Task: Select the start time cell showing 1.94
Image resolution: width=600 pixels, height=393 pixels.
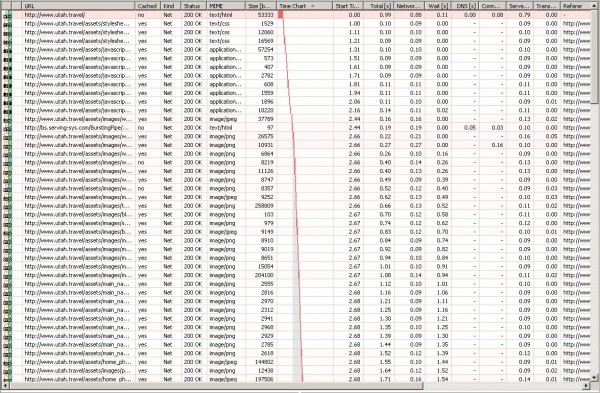Action: 348,93
